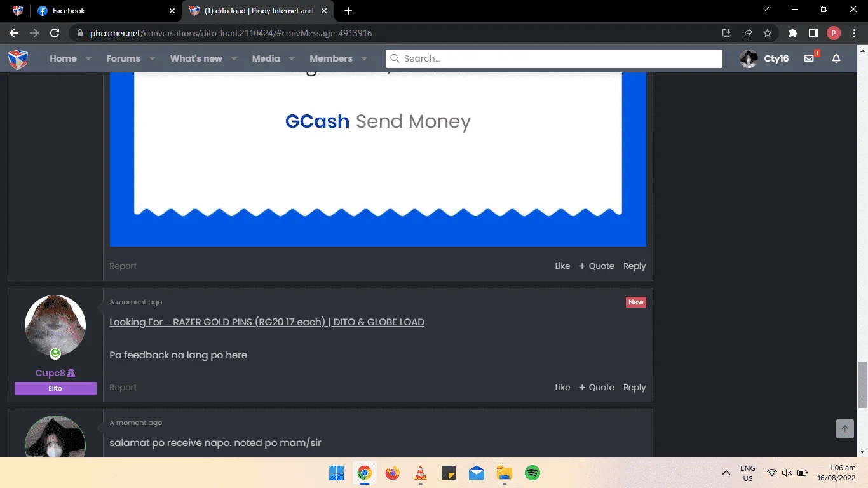Like the GCash Send Money message
868x488 pixels.
[562, 266]
